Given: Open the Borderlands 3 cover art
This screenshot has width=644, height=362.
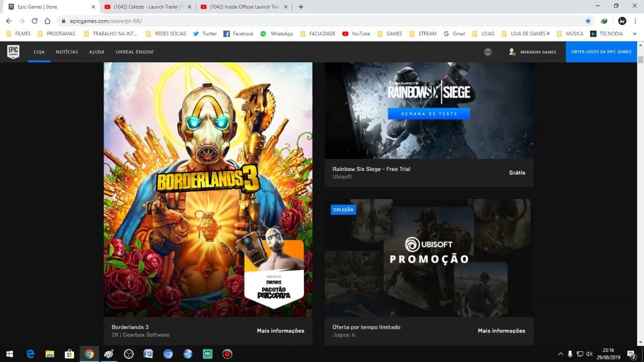Looking at the screenshot, I should pyautogui.click(x=208, y=190).
